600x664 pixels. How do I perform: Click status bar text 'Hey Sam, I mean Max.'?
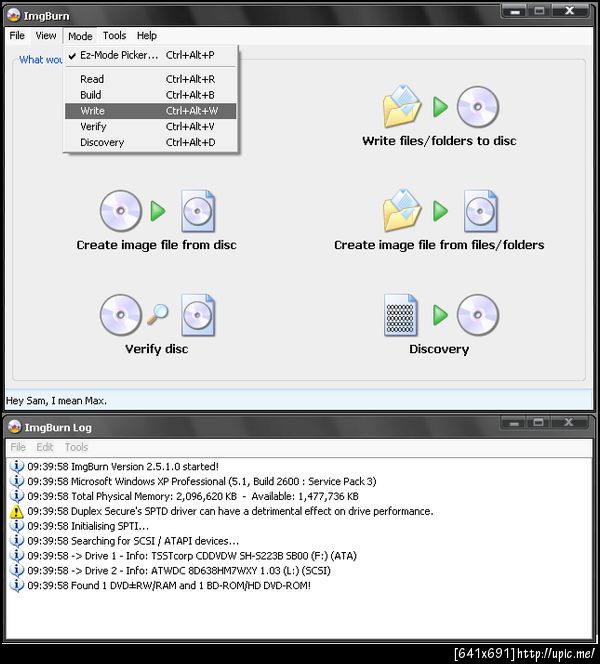(x=56, y=401)
